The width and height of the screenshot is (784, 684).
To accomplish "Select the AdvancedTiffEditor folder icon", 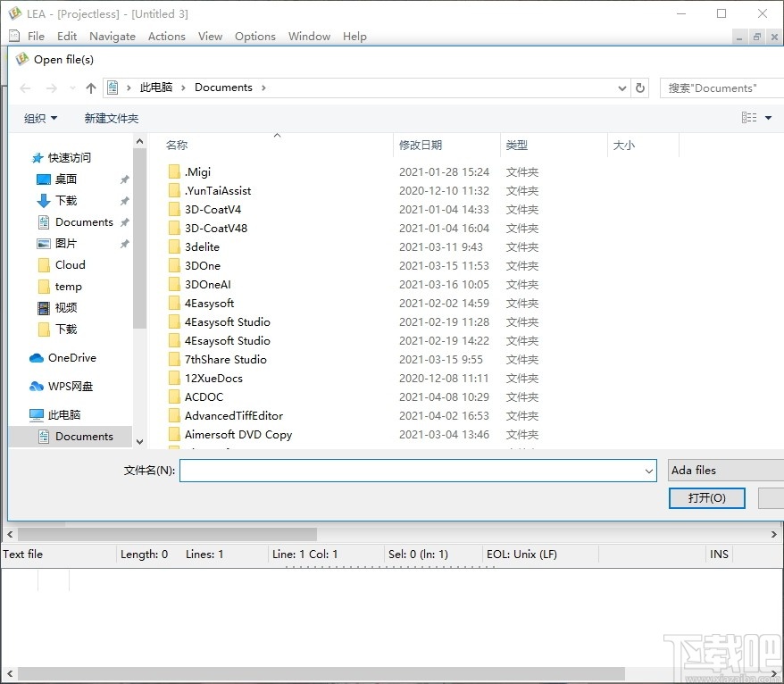I will coord(174,415).
